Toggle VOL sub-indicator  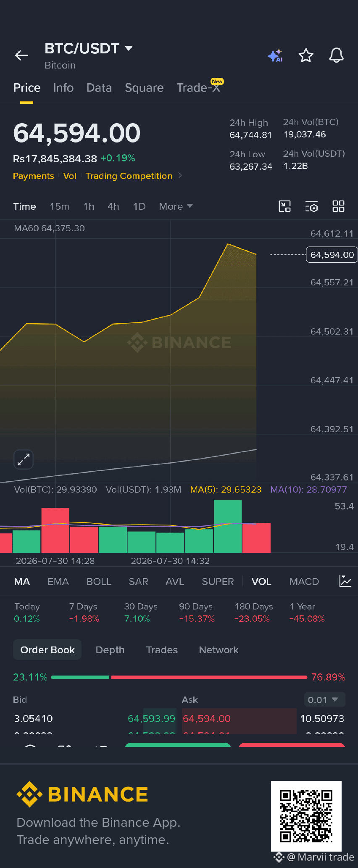tap(261, 582)
